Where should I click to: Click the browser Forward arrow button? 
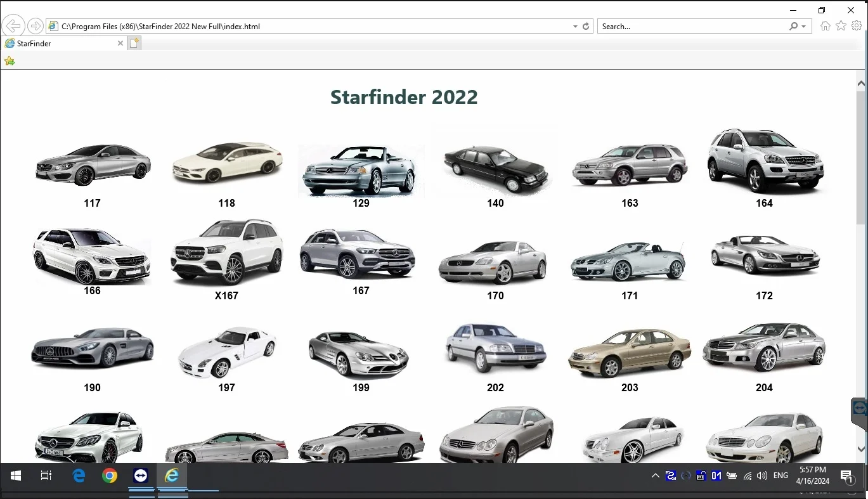(x=36, y=26)
